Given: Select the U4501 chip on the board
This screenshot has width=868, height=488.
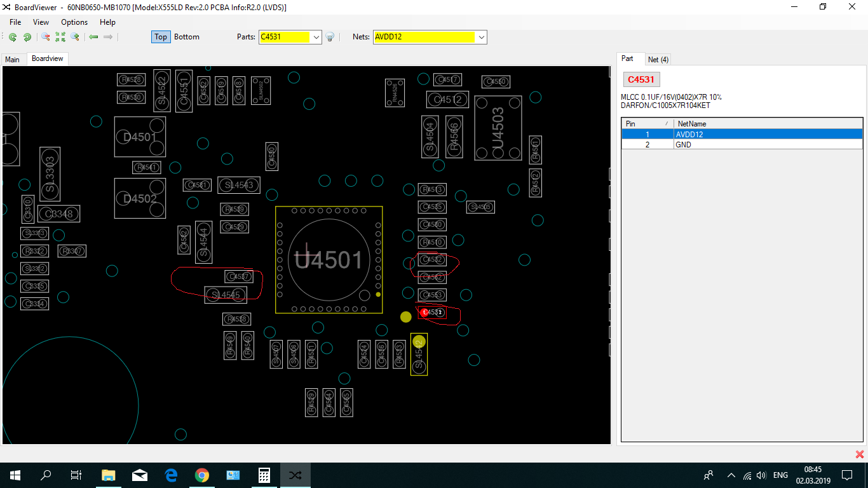Looking at the screenshot, I should pos(329,259).
